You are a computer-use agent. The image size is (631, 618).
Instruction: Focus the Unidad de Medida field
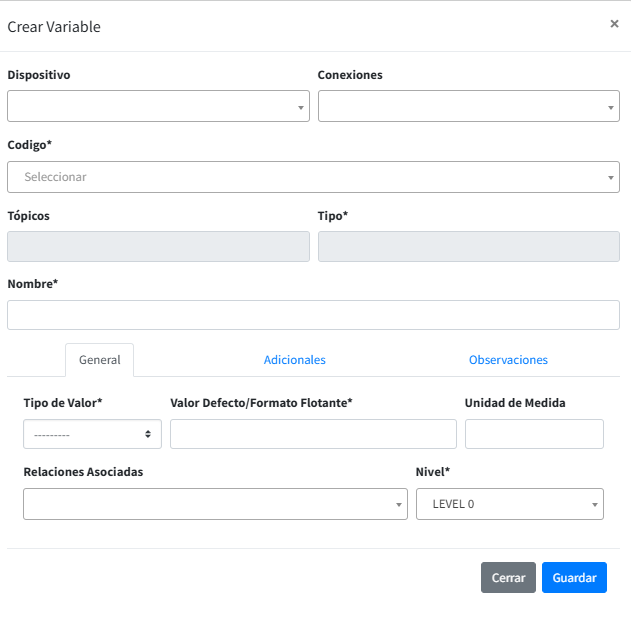[534, 434]
